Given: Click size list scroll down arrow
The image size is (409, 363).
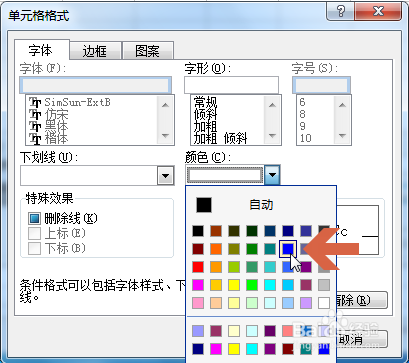Looking at the screenshot, I should point(342,135).
